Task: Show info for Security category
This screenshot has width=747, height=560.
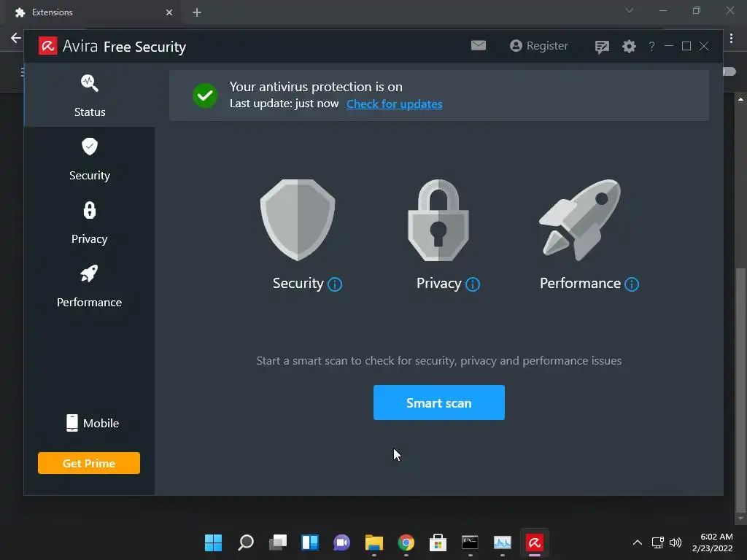Action: [x=335, y=284]
